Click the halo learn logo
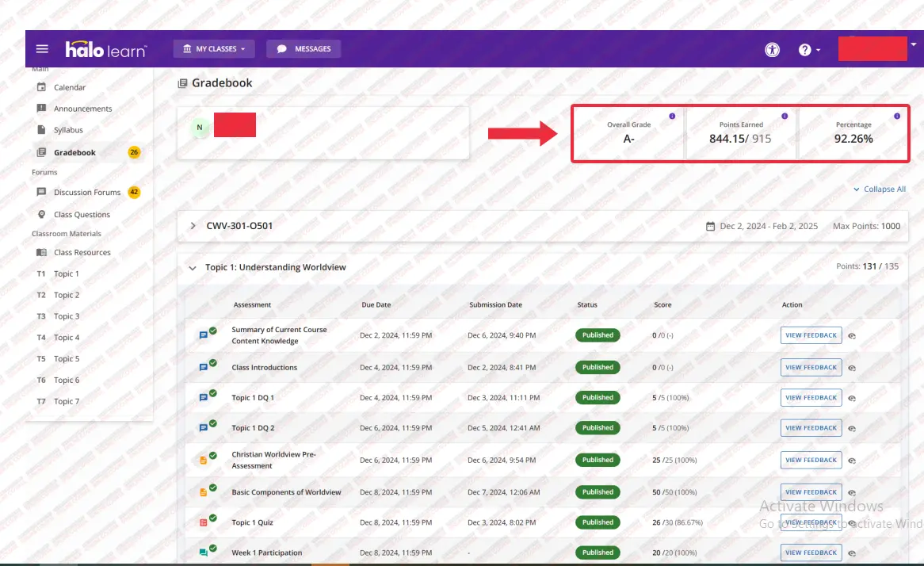 pos(105,49)
